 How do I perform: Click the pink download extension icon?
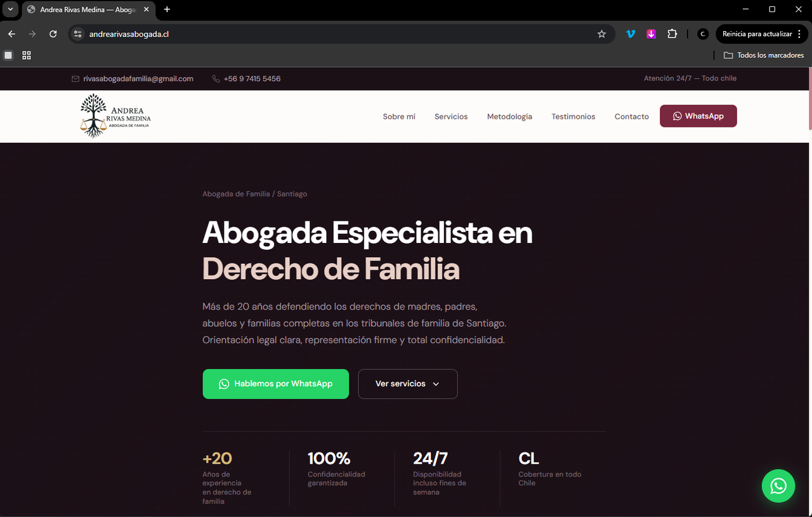[x=652, y=34]
